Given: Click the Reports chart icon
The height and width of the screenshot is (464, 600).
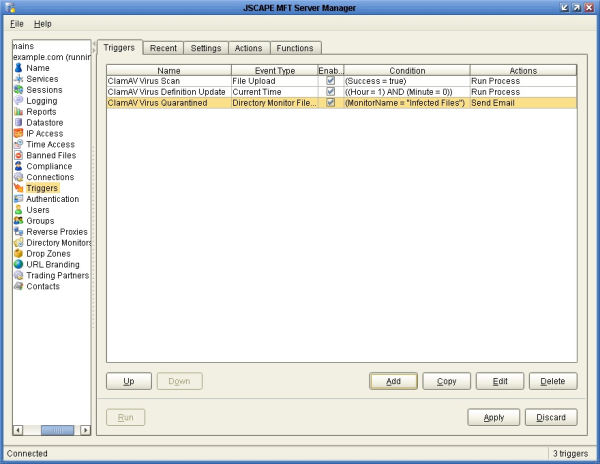Looking at the screenshot, I should pyautogui.click(x=18, y=112).
